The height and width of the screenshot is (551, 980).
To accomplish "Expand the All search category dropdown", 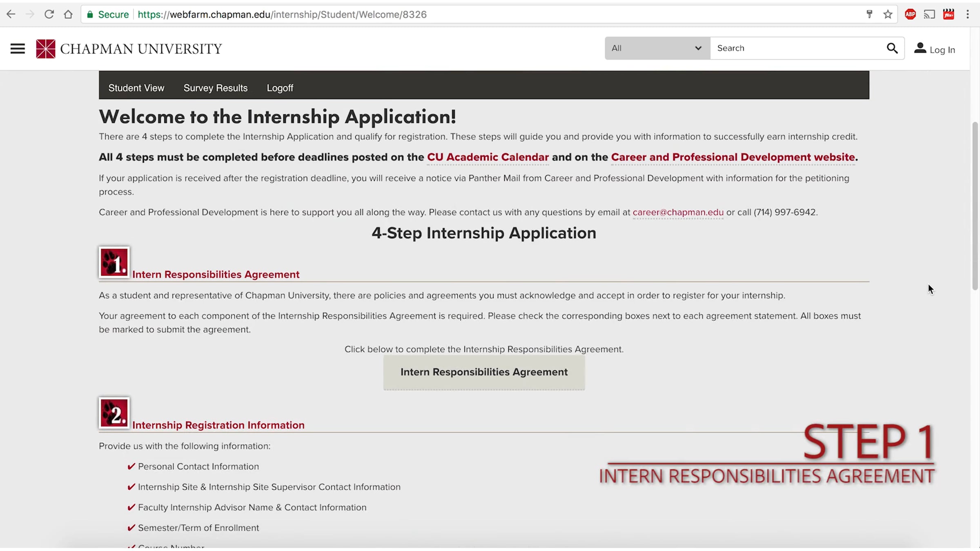I will click(x=657, y=48).
